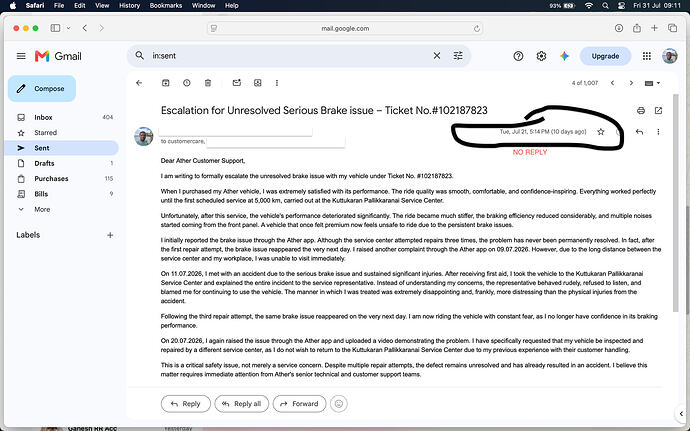The height and width of the screenshot is (431, 690).
Task: Open Gmail settings gear icon
Action: pos(541,56)
